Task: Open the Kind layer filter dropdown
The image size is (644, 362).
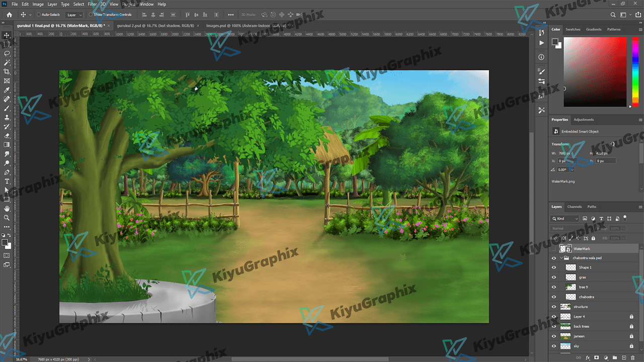Action: tap(565, 219)
